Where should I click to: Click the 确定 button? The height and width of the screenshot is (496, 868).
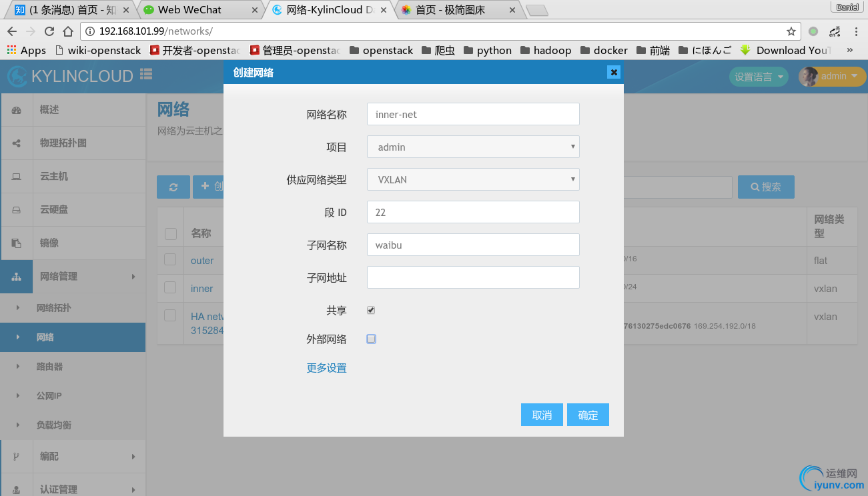(588, 415)
